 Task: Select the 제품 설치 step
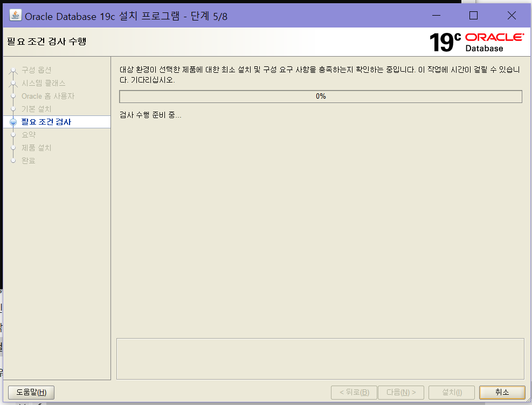(36, 148)
